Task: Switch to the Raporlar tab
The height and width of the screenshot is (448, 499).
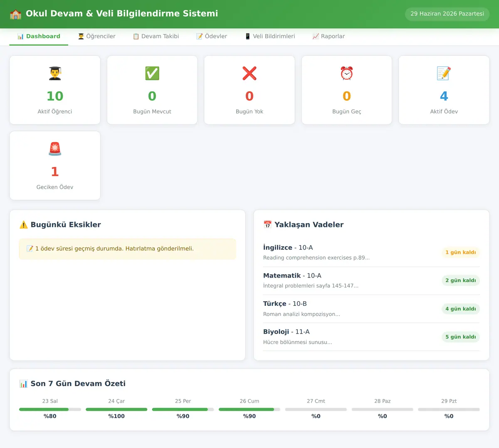Action: pos(329,37)
